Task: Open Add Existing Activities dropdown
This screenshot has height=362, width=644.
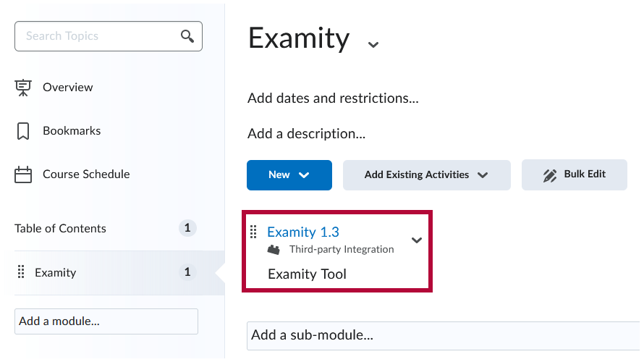Action: [x=426, y=175]
